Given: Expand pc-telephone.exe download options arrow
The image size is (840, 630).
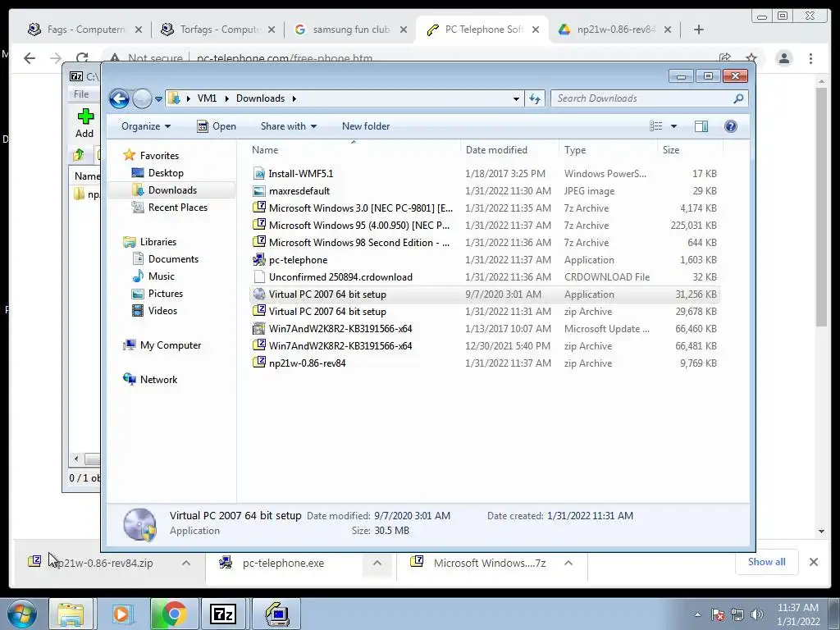Looking at the screenshot, I should 377,563.
